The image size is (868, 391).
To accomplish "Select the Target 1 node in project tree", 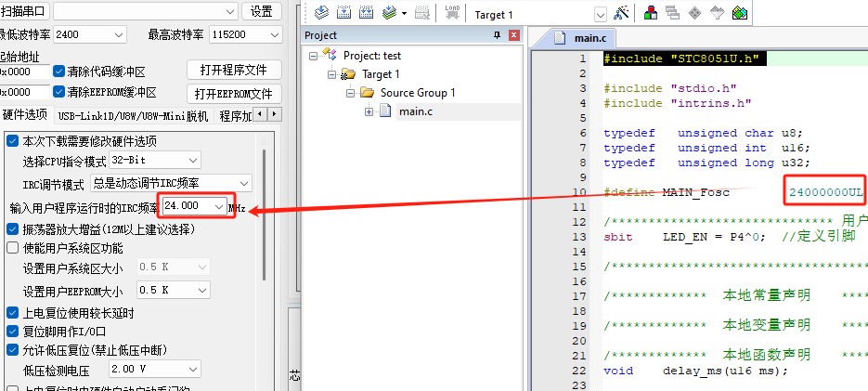I will coord(381,74).
